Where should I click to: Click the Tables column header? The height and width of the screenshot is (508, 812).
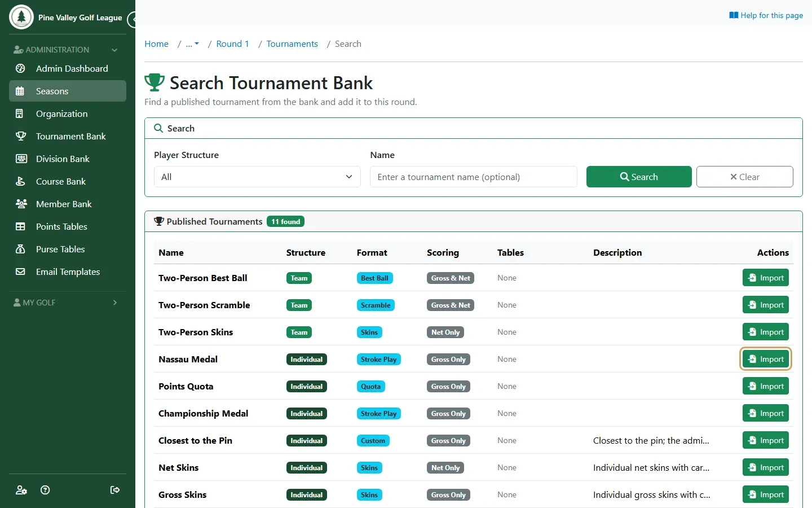(510, 252)
